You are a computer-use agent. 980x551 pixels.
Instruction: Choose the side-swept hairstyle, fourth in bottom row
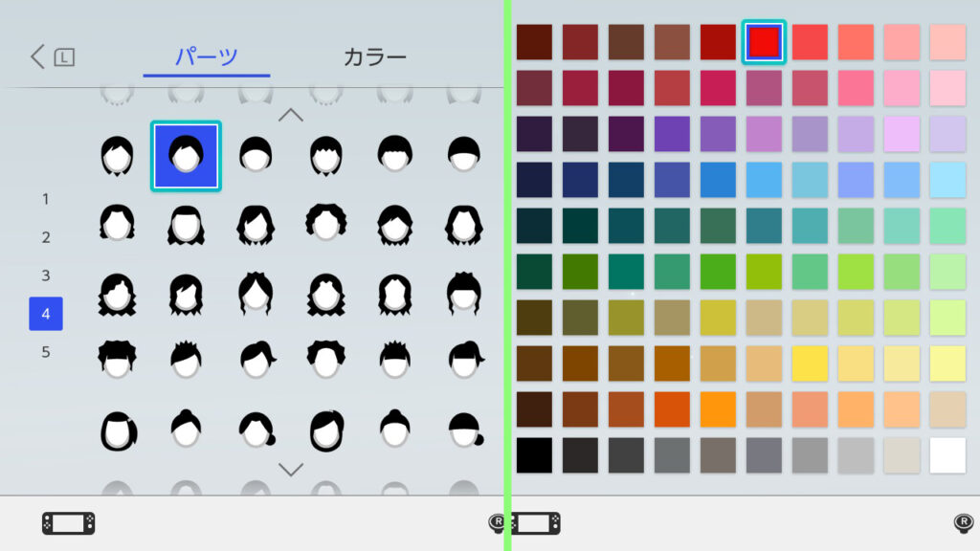[x=326, y=431]
